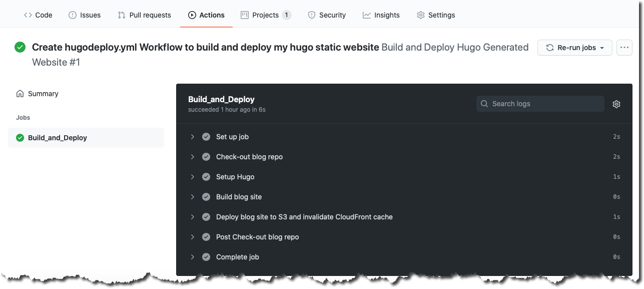The height and width of the screenshot is (289, 644).
Task: Open the three-dot workflow options menu
Action: 624,48
